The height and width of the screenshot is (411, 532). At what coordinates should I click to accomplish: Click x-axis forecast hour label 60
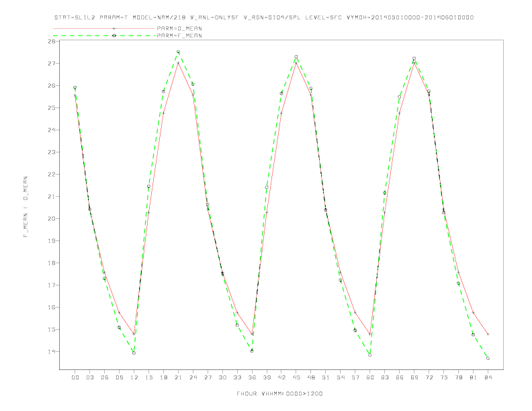370,377
